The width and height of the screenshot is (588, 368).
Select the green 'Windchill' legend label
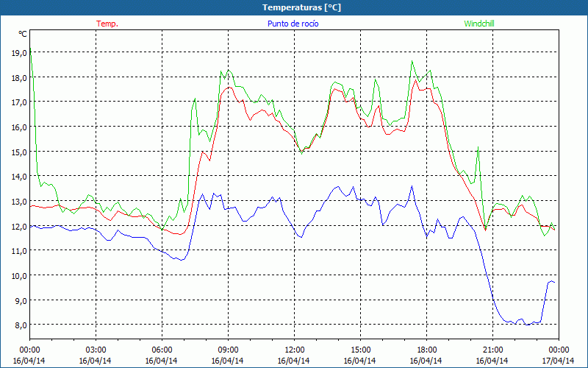[x=479, y=24]
